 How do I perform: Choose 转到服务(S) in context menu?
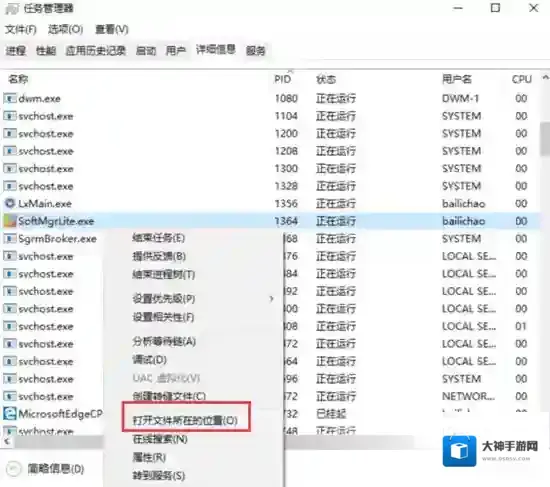(x=159, y=475)
